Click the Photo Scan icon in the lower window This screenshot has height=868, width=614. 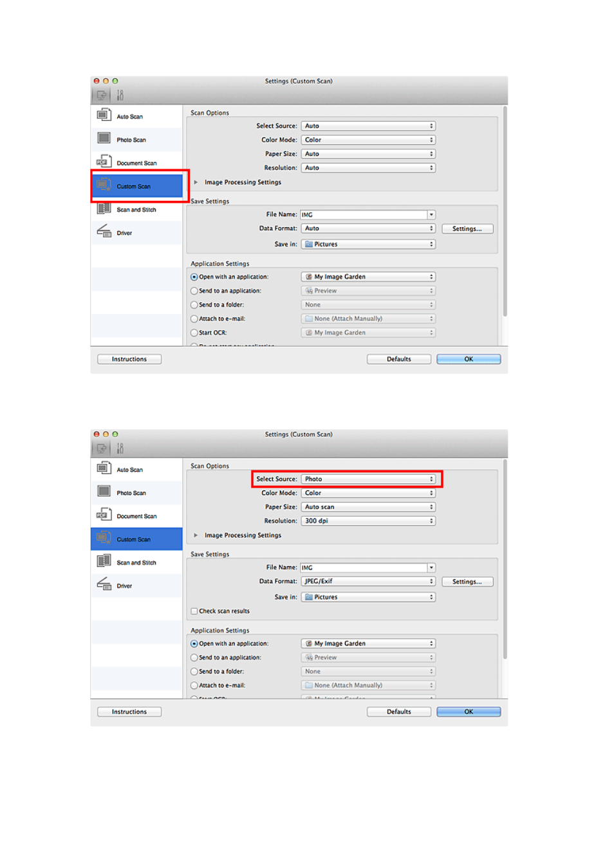(x=104, y=492)
